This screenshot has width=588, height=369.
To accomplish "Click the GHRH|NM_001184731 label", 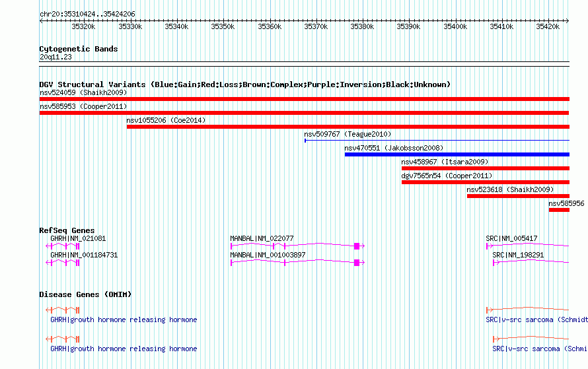I will (x=84, y=255).
